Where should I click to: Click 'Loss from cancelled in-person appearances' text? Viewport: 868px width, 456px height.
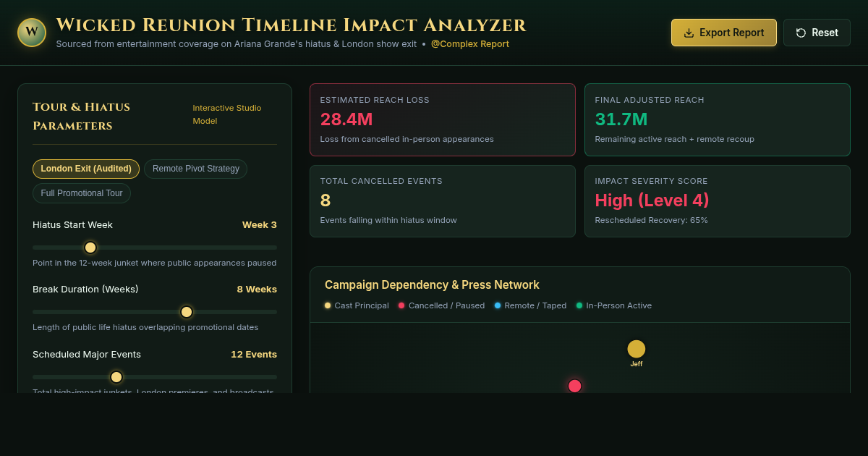pos(407,139)
